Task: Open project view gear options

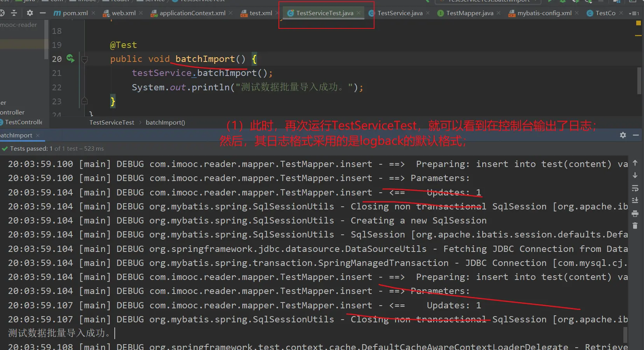Action: pos(30,13)
